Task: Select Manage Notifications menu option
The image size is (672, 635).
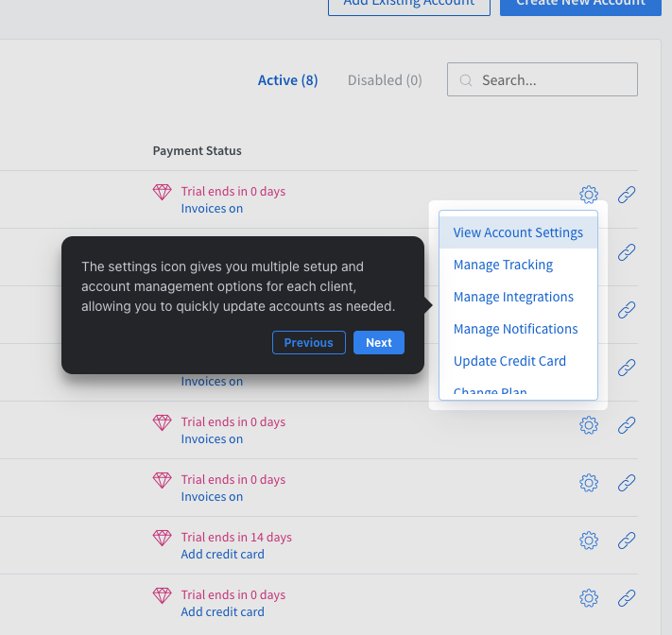Action: (x=515, y=329)
